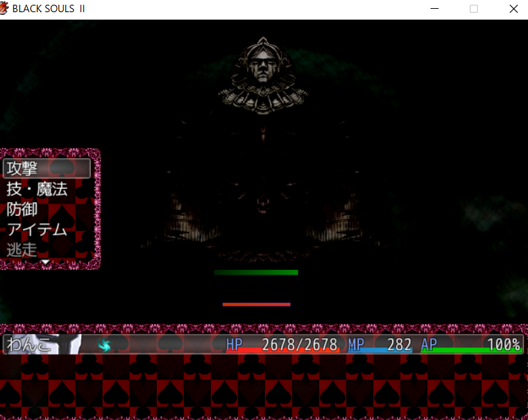
Task: Open the 技・魔法 skills and magic menu
Action: point(37,189)
